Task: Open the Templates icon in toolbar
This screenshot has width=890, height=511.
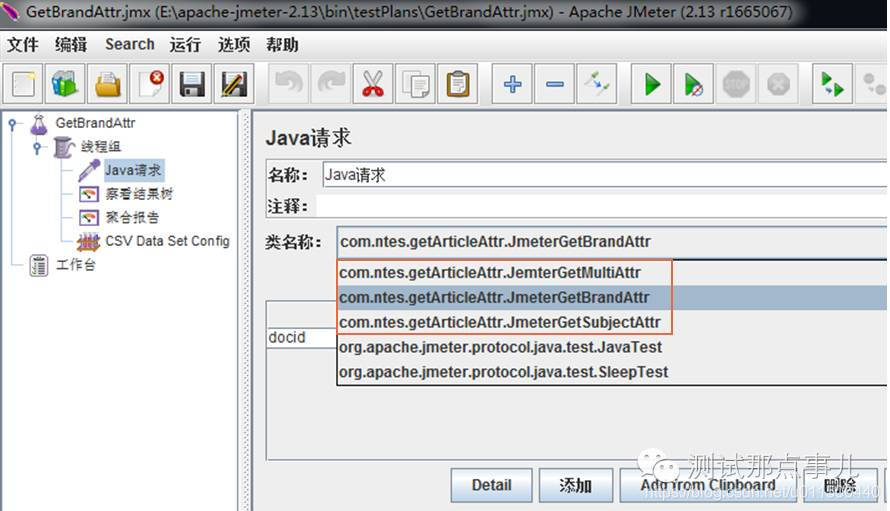Action: [65, 84]
